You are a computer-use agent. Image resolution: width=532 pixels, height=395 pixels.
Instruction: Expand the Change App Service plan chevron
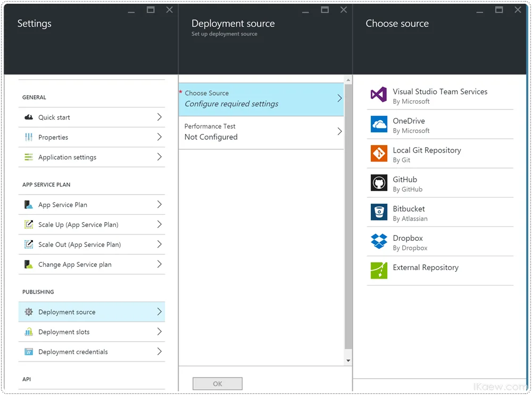tap(160, 264)
